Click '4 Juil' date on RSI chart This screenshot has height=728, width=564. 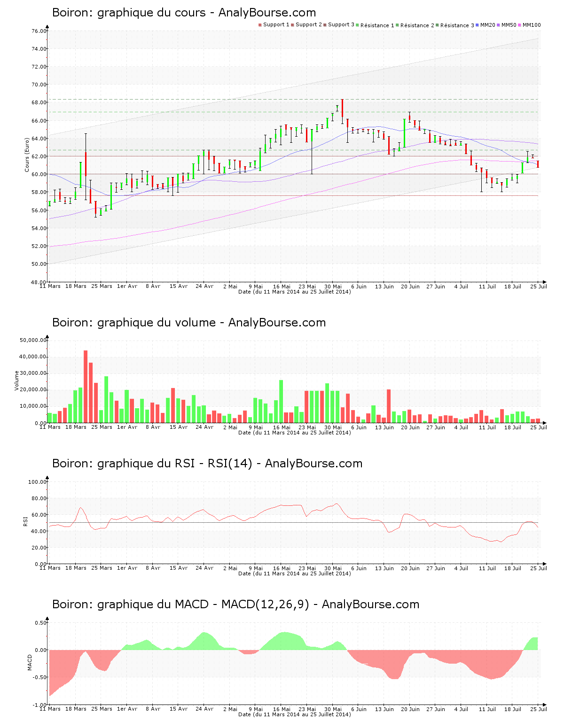(x=461, y=568)
